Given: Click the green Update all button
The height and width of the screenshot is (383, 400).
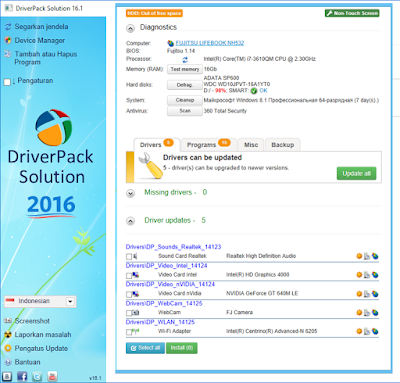Looking at the screenshot, I should [356, 173].
